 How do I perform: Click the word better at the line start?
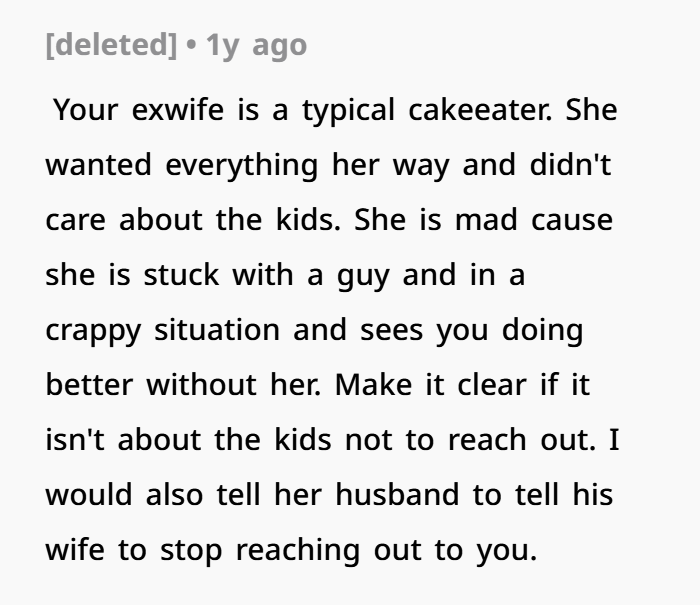89,384
